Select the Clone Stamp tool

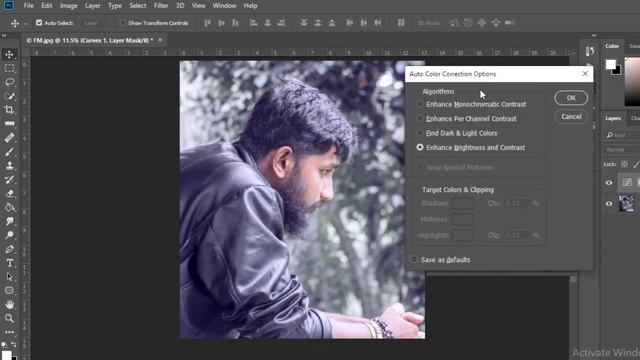pos(9,166)
